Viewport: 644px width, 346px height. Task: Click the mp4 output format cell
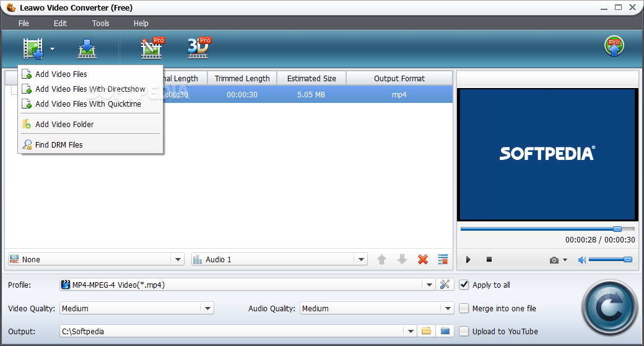tap(399, 95)
